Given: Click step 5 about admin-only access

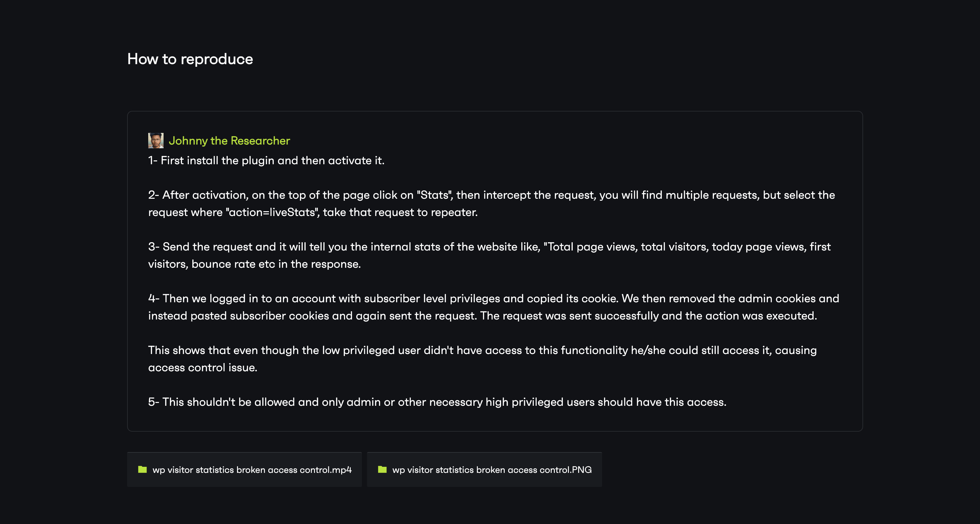Looking at the screenshot, I should (x=437, y=402).
